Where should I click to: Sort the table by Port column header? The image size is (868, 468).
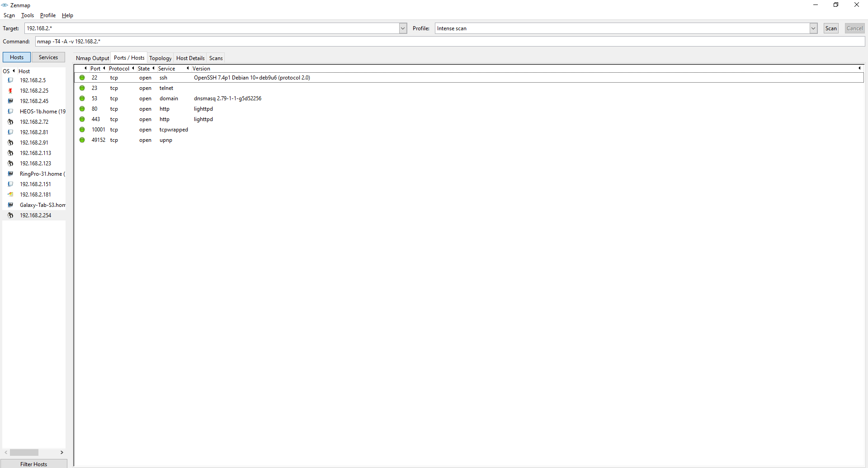tap(95, 69)
